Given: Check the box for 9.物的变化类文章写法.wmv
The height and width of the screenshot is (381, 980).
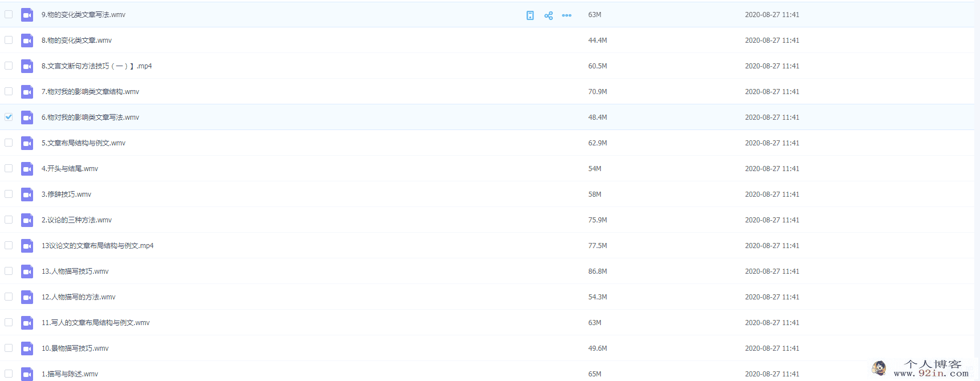Looking at the screenshot, I should 9,14.
